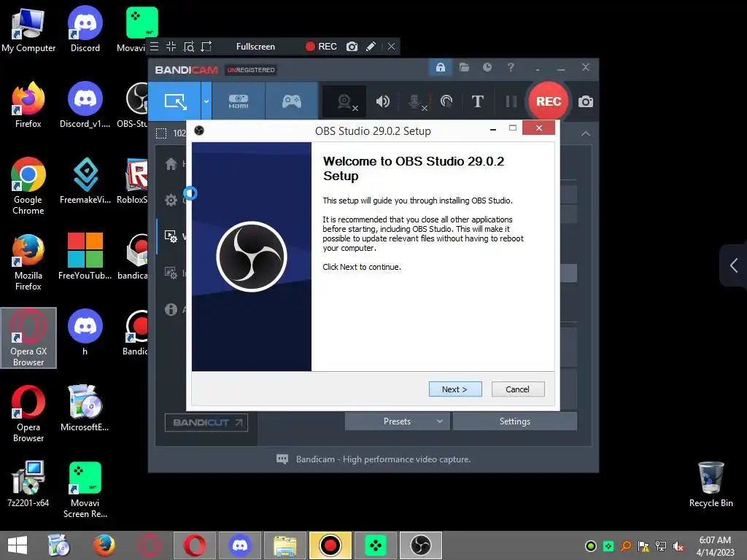Open File Explorer from the taskbar
Viewport: 747px width, 560px height.
pos(285,545)
